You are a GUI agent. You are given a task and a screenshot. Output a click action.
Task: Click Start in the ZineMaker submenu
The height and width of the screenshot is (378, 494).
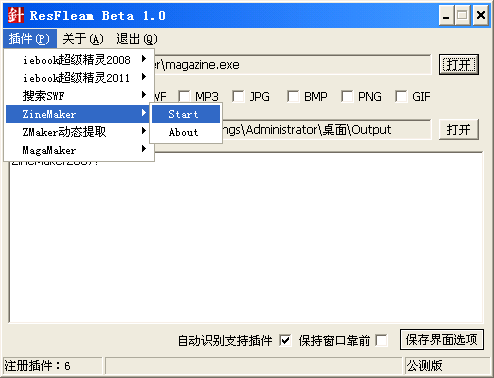(186, 114)
